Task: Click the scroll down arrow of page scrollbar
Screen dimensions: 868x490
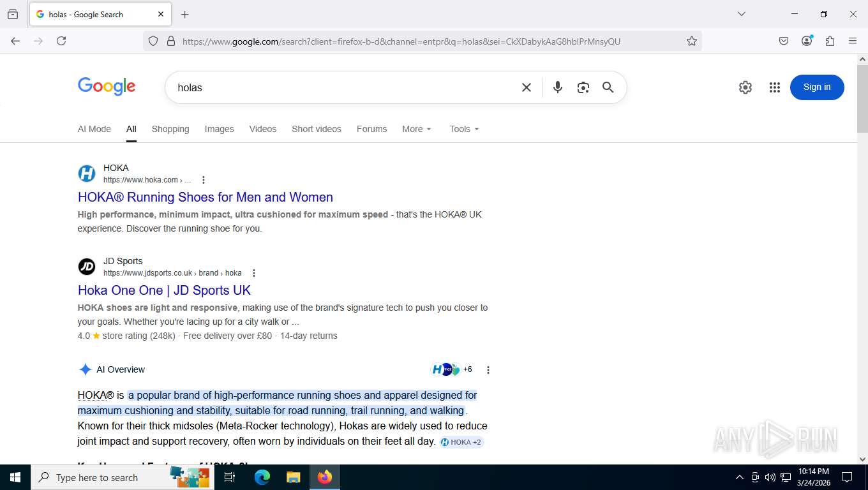Action: click(862, 459)
